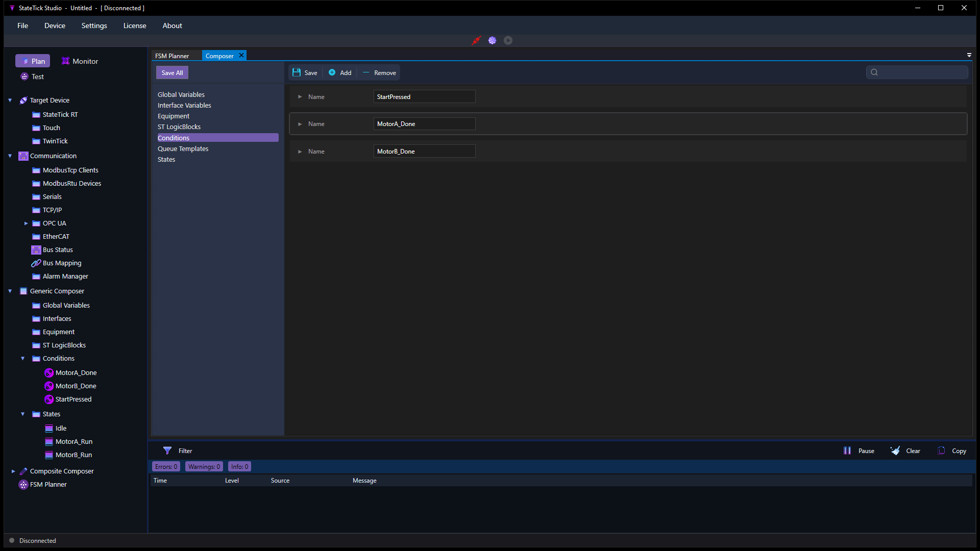Open the Settings menu
Image resolution: width=980 pixels, height=551 pixels.
(94, 26)
